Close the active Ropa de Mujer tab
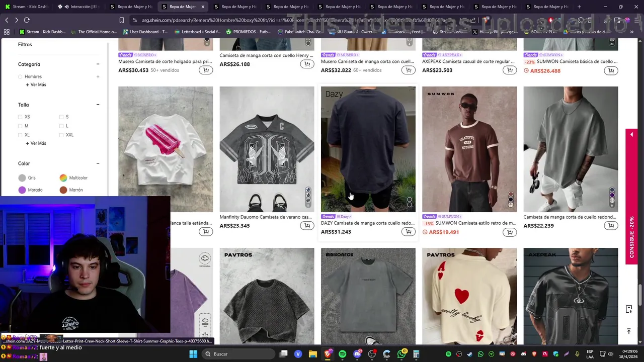644x362 pixels. [203, 7]
